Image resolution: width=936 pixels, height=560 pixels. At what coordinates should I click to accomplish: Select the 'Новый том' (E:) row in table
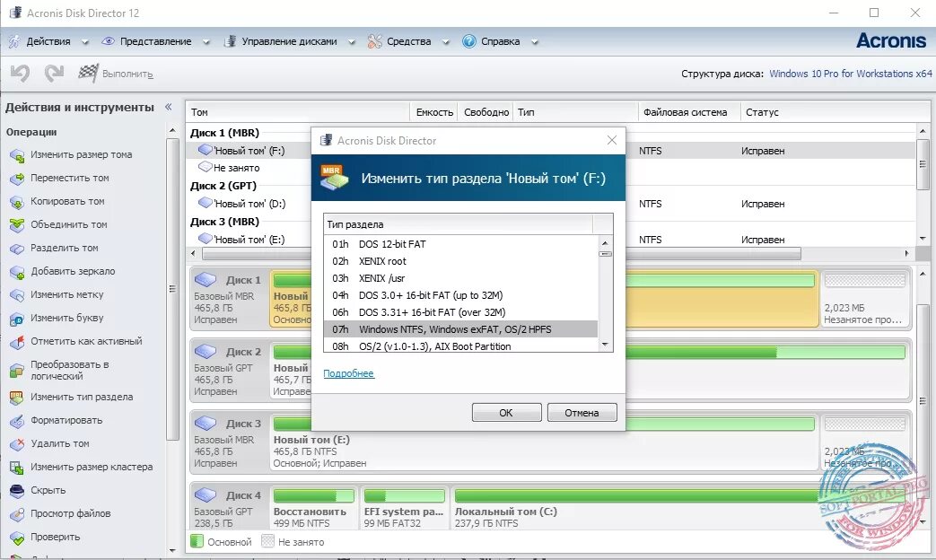click(x=249, y=240)
